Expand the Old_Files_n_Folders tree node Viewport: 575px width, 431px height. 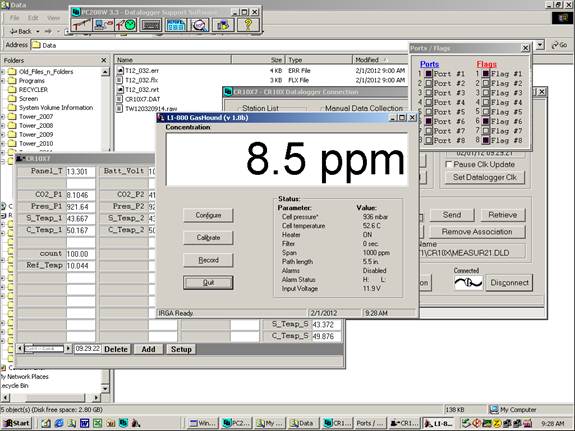pos(3,72)
